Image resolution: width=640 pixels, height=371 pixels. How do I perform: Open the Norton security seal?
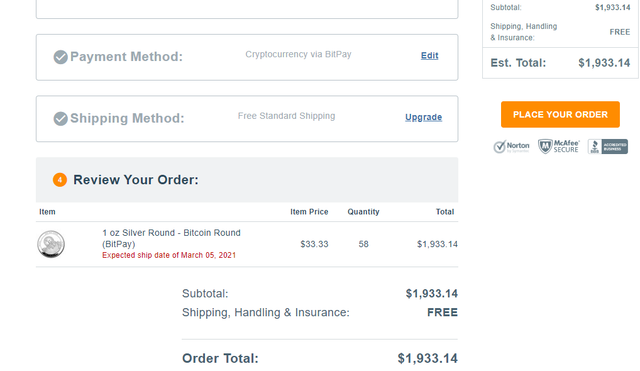[x=511, y=147]
